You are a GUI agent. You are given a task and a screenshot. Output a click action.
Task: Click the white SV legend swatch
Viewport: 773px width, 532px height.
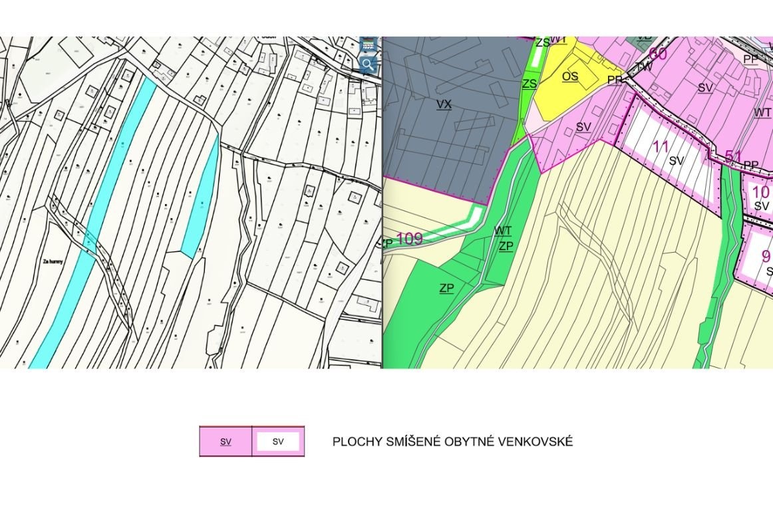pyautogui.click(x=278, y=442)
